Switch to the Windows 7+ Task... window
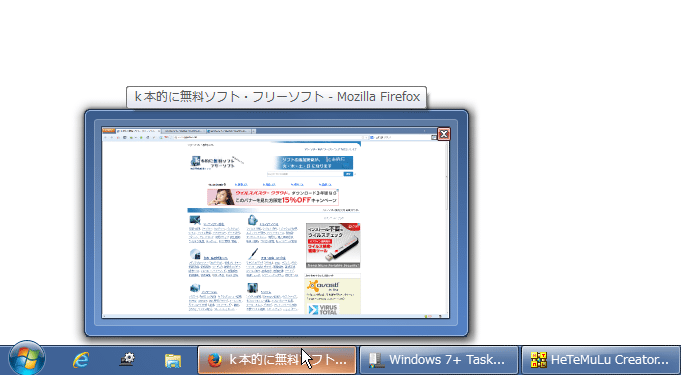 (x=439, y=360)
